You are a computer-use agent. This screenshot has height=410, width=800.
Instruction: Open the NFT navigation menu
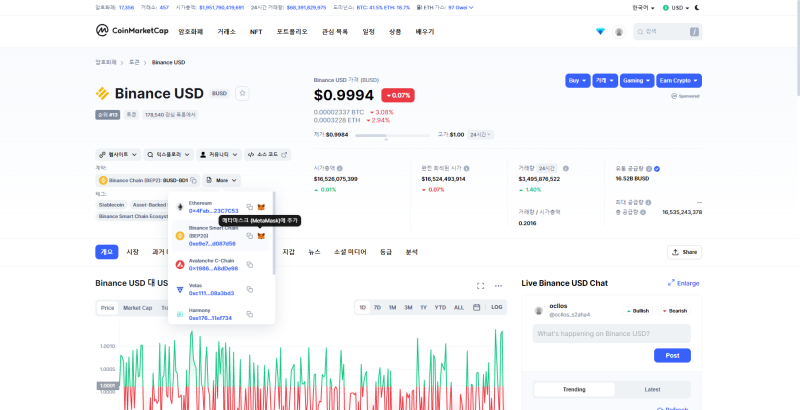256,32
